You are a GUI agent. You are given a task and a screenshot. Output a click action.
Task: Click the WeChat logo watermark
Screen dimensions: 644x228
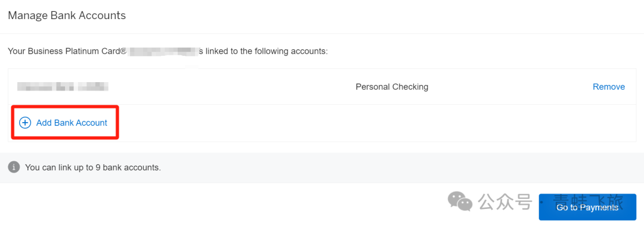pos(460,201)
